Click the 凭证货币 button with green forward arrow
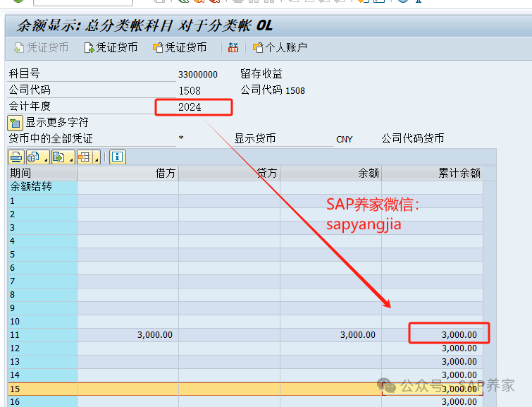This screenshot has height=407, width=532. [x=111, y=47]
